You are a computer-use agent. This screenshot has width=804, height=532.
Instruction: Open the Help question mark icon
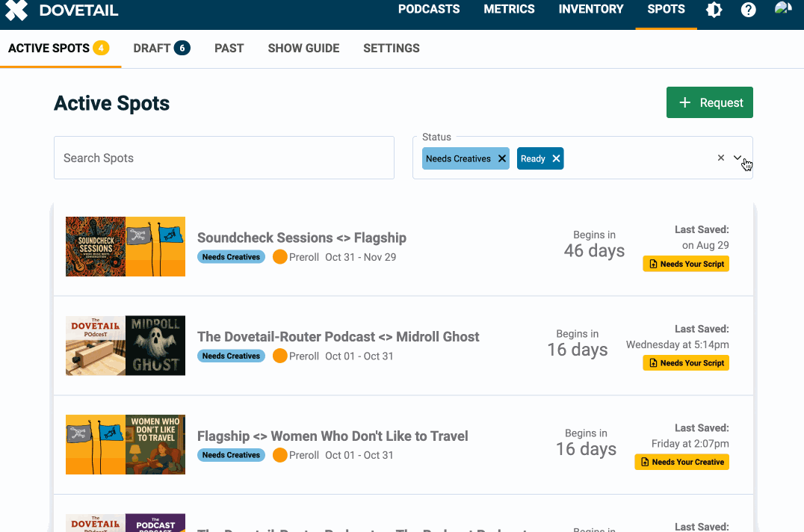[x=748, y=10]
